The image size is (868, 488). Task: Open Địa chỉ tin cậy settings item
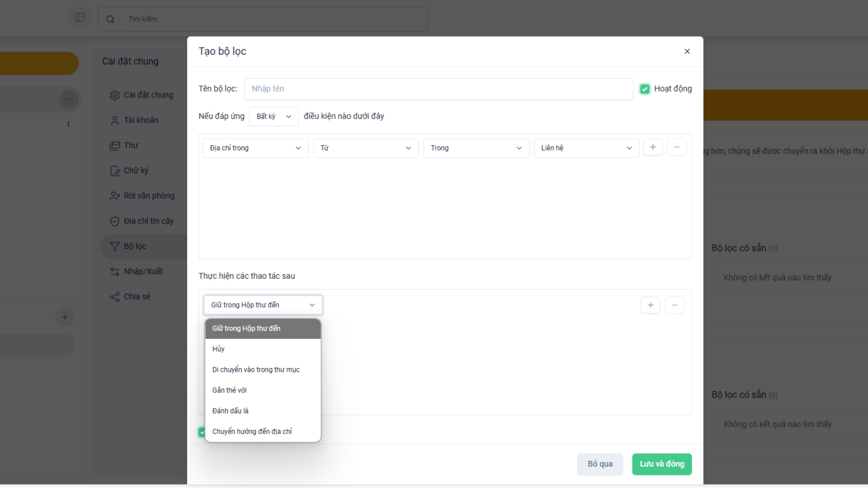(142, 221)
